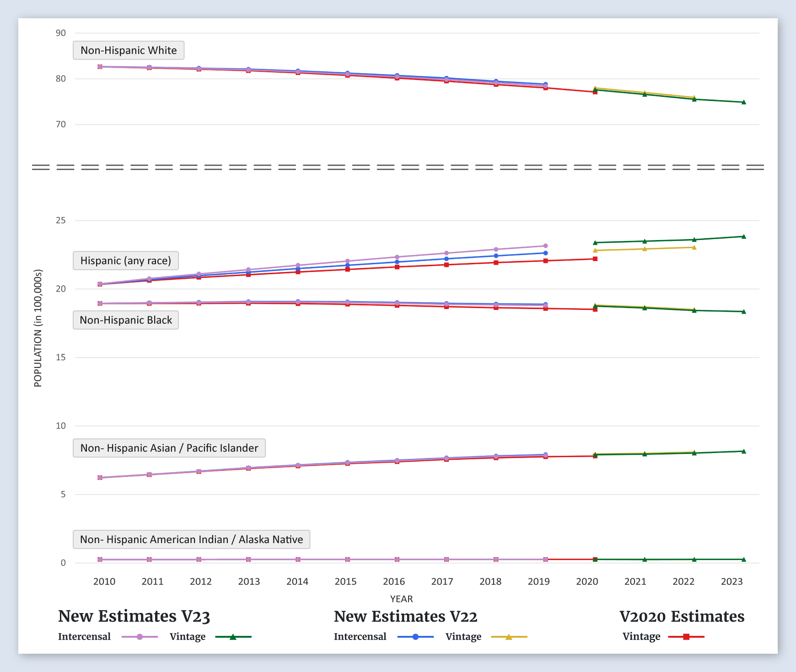Select the 2023 green triangle on Hispanic line

click(743, 236)
